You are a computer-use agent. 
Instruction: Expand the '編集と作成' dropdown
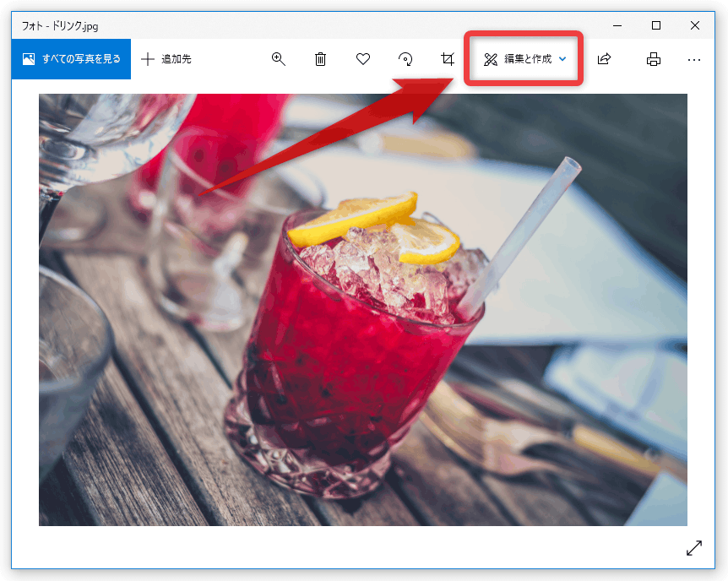524,59
